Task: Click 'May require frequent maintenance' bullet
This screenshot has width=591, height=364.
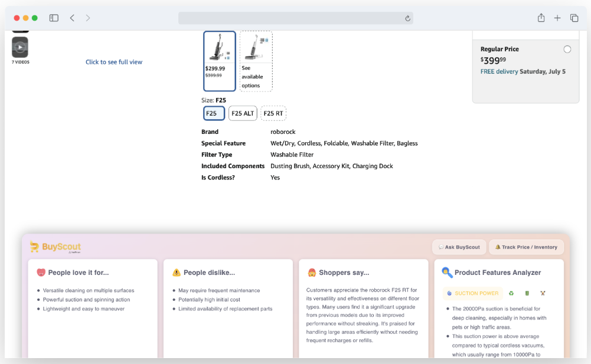Action: [219, 290]
